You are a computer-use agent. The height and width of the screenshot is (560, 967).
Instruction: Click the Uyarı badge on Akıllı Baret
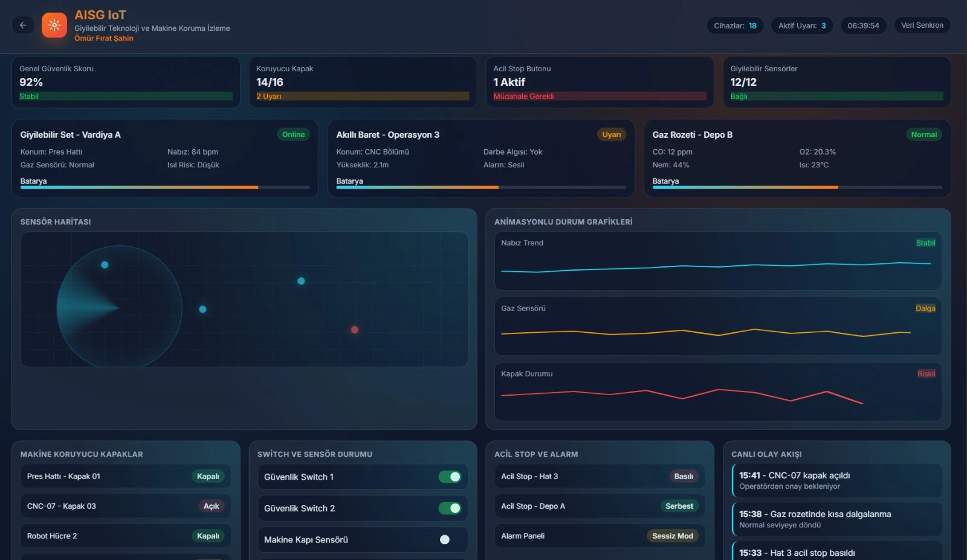[611, 135]
